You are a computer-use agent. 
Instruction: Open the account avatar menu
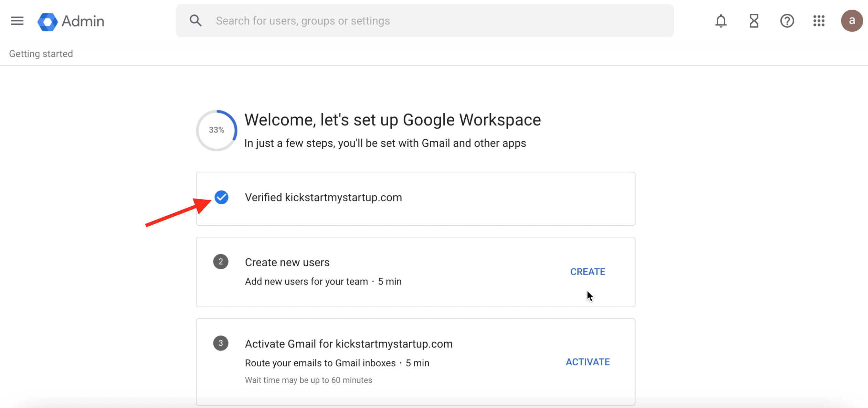[x=852, y=21]
